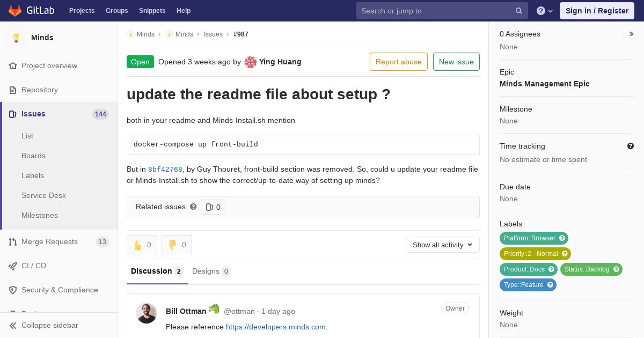This screenshot has width=644, height=338.
Task: Click the Security & Compliance shield icon
Action: coord(13,290)
